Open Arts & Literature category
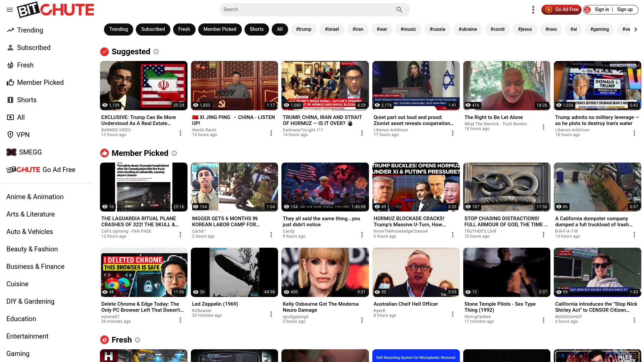Image resolution: width=644 pixels, height=362 pixels. point(31,214)
